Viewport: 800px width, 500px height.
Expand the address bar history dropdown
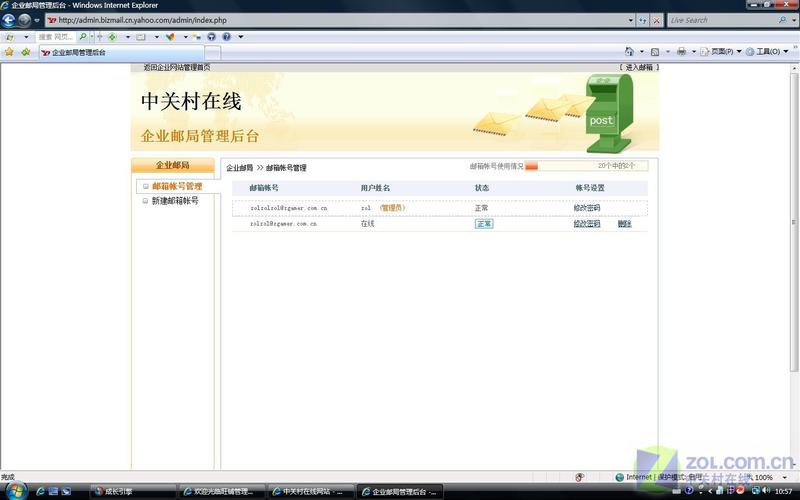(631, 20)
